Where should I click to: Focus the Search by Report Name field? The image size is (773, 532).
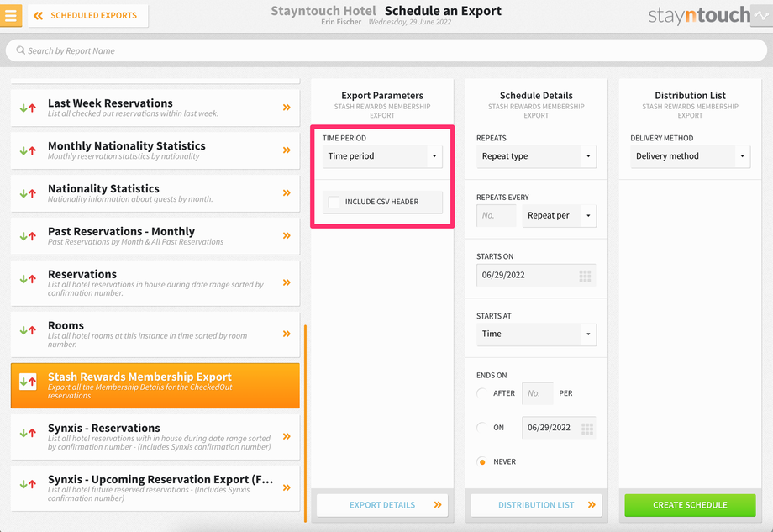386,50
